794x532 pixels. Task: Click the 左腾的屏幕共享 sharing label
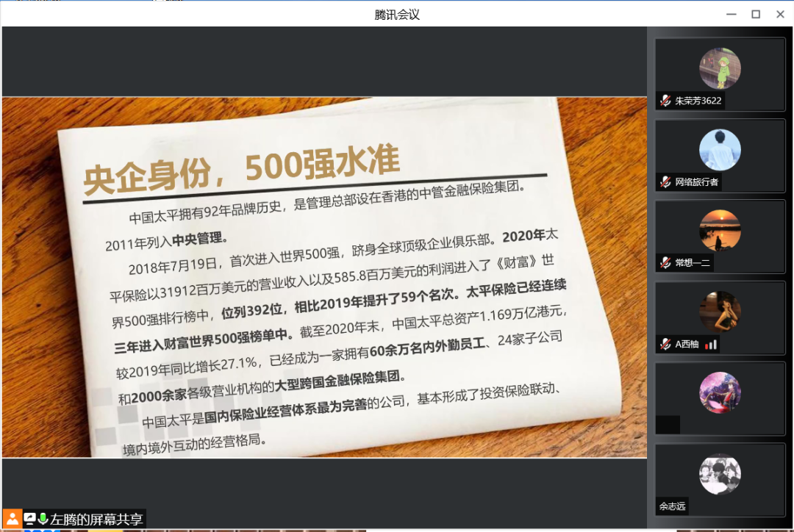pos(96,520)
